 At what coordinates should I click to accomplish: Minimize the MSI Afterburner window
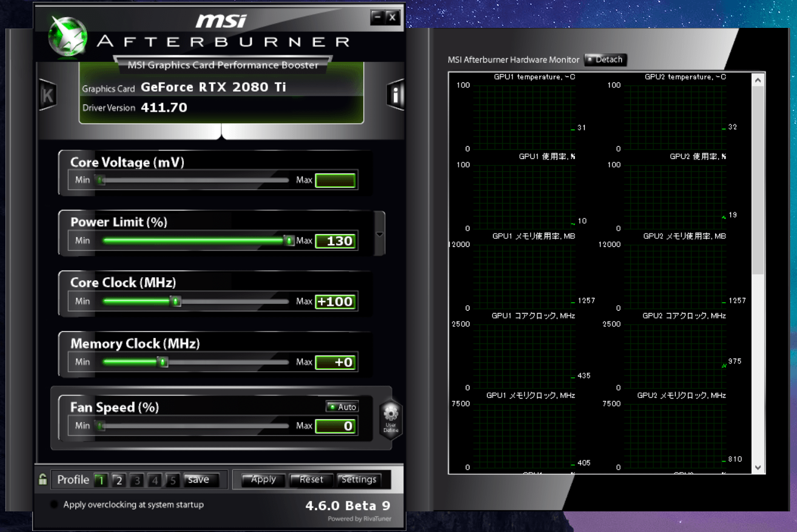pyautogui.click(x=377, y=18)
